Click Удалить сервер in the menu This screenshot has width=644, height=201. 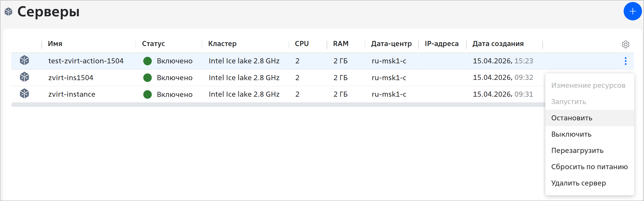(x=578, y=183)
